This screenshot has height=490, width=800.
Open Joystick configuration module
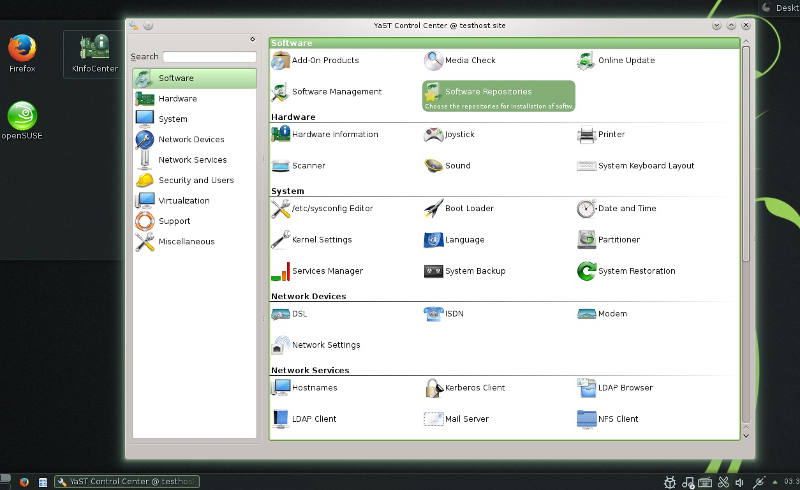click(449, 134)
